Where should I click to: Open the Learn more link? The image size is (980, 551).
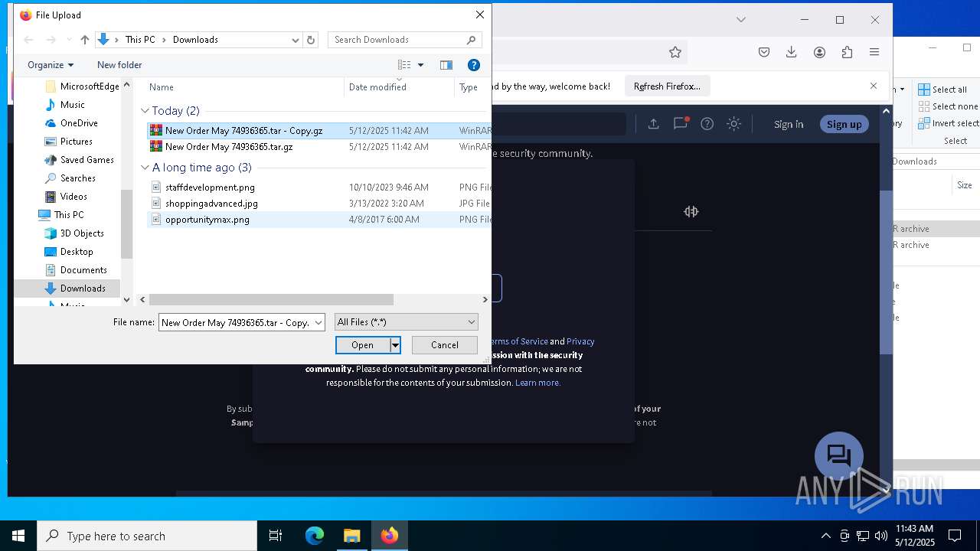[x=537, y=383]
